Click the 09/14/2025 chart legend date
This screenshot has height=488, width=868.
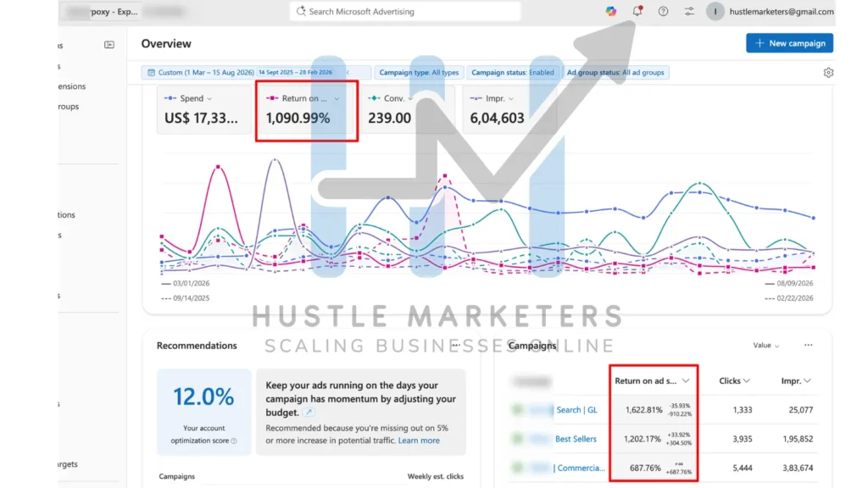pyautogui.click(x=191, y=298)
